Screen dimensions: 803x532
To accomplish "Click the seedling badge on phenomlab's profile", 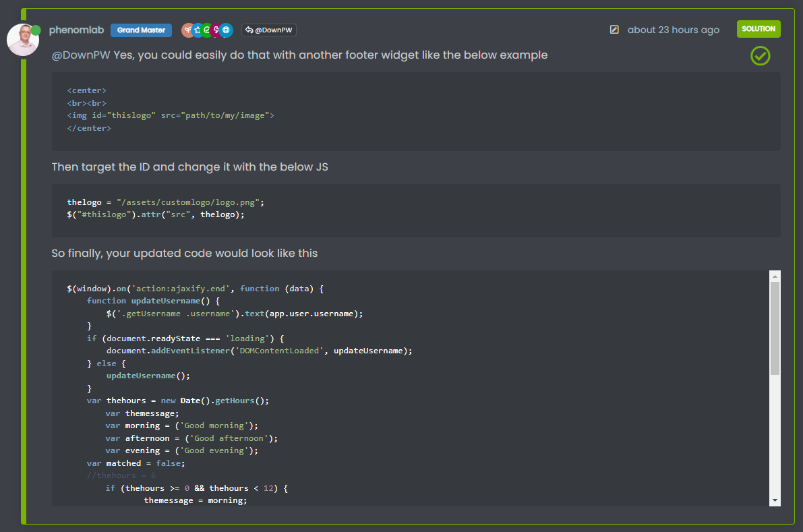I will tap(187, 30).
